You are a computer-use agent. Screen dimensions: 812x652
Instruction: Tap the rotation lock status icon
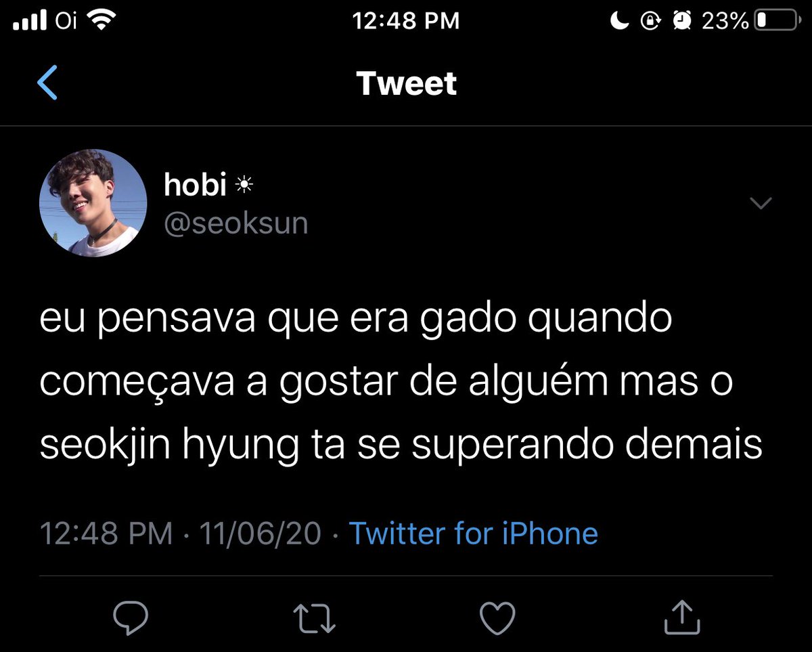(650, 22)
